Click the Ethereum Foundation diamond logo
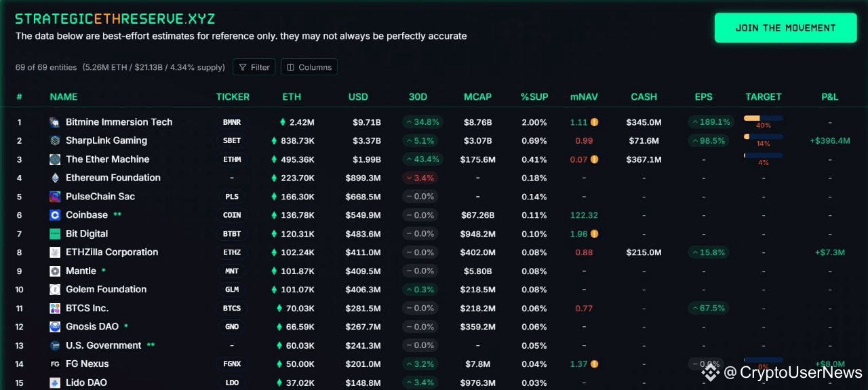Image resolution: width=868 pixels, height=390 pixels. [55, 178]
